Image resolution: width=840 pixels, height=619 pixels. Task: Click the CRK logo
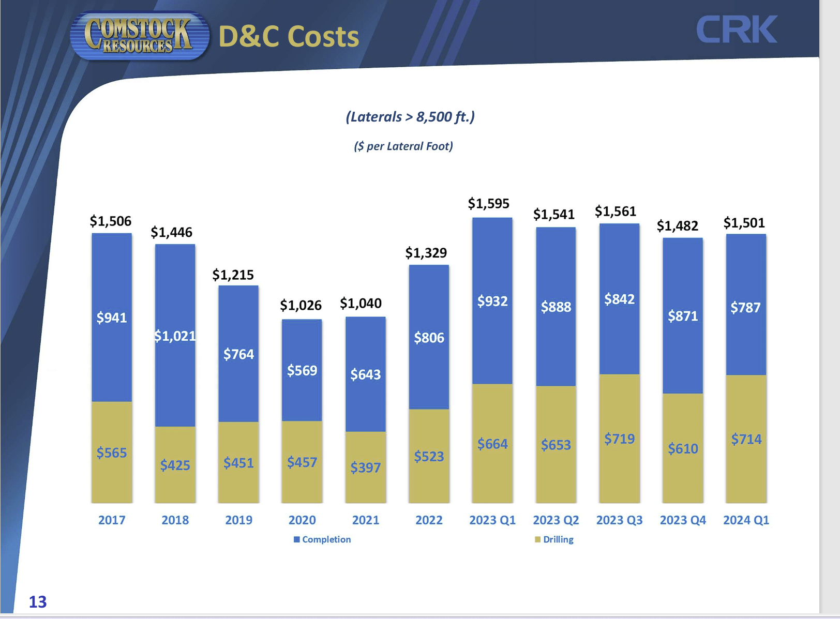pos(737,30)
